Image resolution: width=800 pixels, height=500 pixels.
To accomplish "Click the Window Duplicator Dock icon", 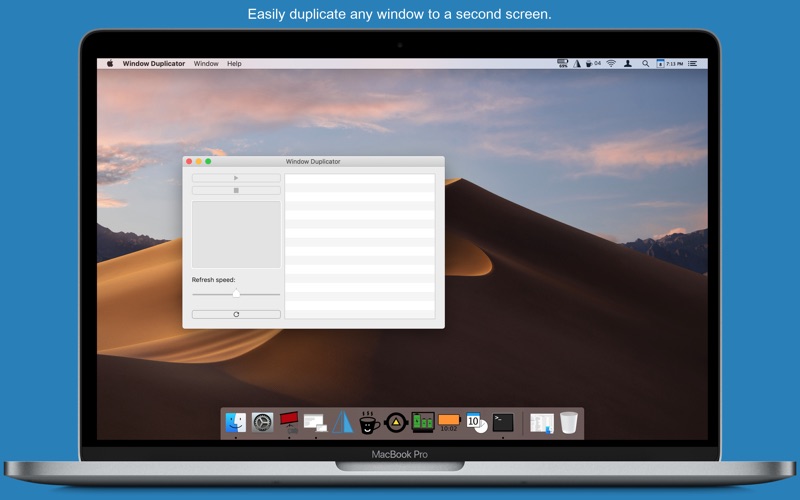I will tap(315, 422).
